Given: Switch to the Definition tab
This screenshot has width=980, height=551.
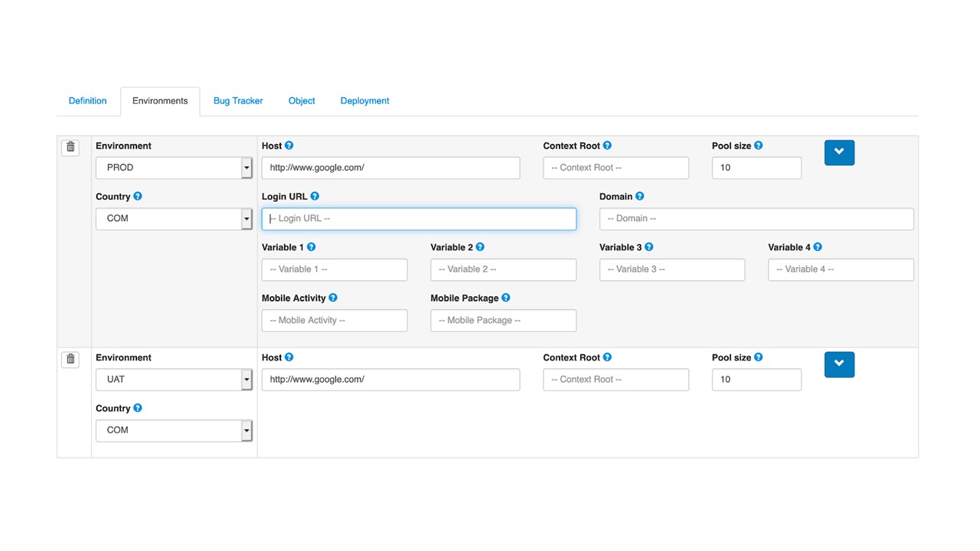Looking at the screenshot, I should [x=87, y=101].
